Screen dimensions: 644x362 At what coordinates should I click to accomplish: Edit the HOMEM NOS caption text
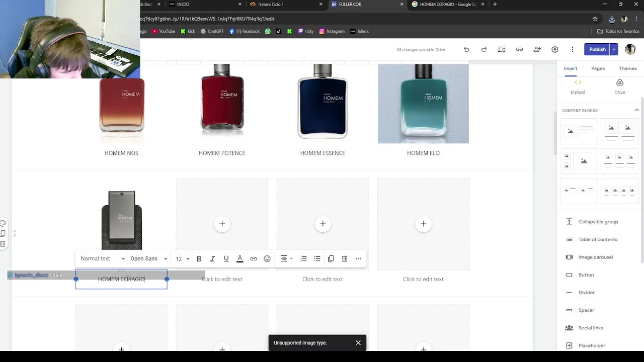[x=121, y=153]
